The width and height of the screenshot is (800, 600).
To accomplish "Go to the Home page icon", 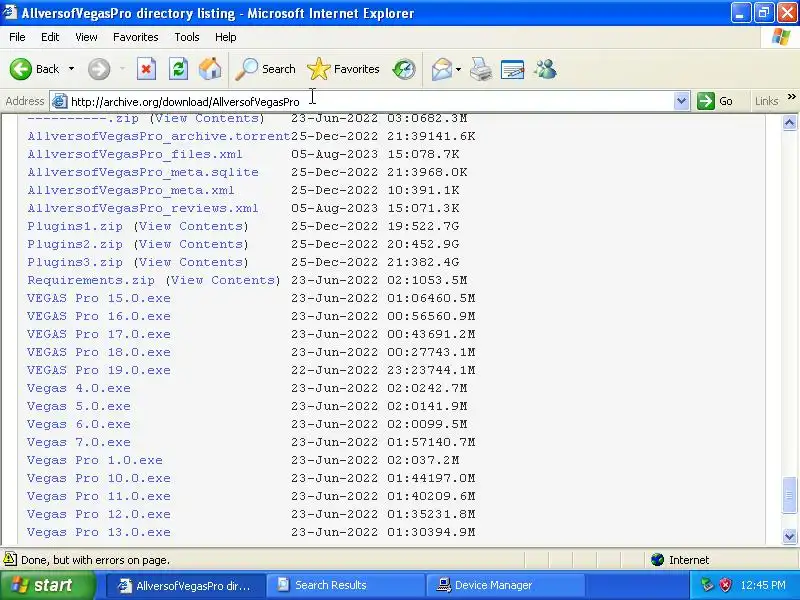I will pos(210,69).
